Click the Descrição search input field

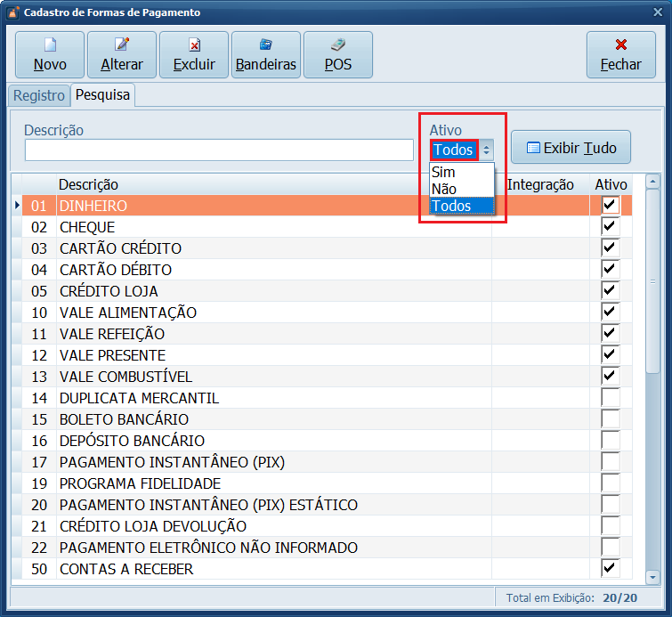[x=218, y=150]
